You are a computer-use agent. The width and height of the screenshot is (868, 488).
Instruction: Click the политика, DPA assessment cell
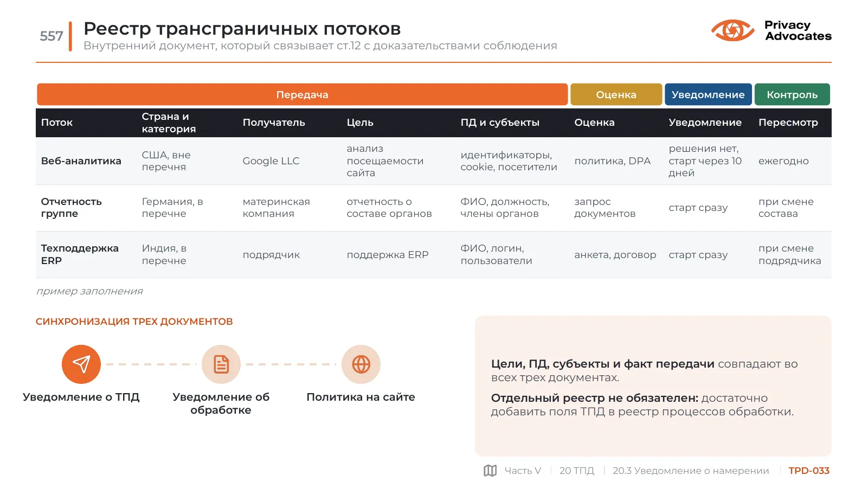(x=612, y=161)
